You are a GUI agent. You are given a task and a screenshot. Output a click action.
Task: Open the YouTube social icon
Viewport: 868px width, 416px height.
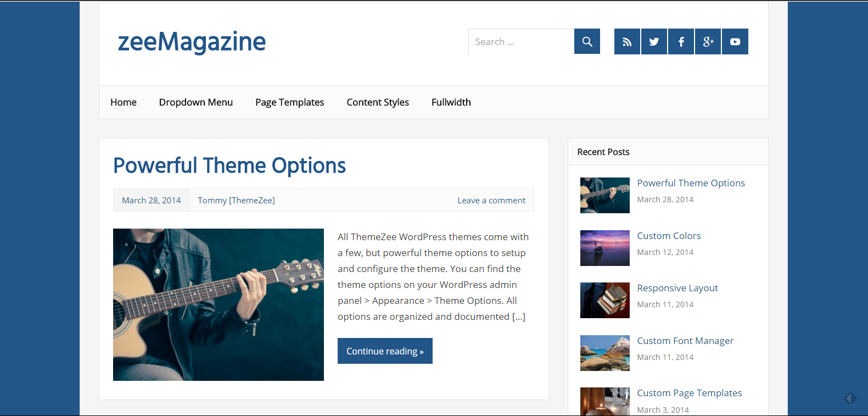pyautogui.click(x=735, y=42)
